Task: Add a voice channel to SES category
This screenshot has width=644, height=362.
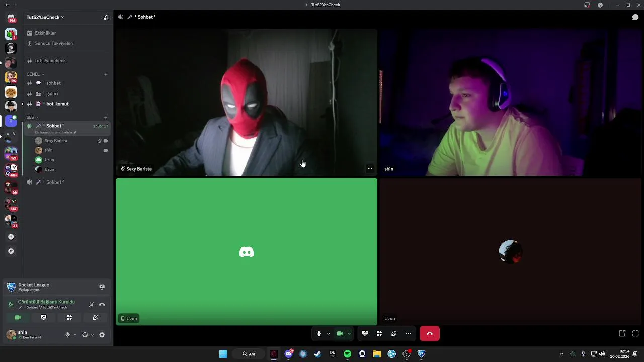Action: tap(106, 117)
